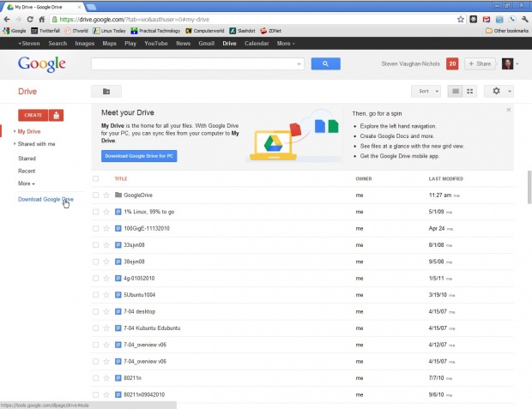
Task: Open the red notifications count 20
Action: [x=452, y=63]
